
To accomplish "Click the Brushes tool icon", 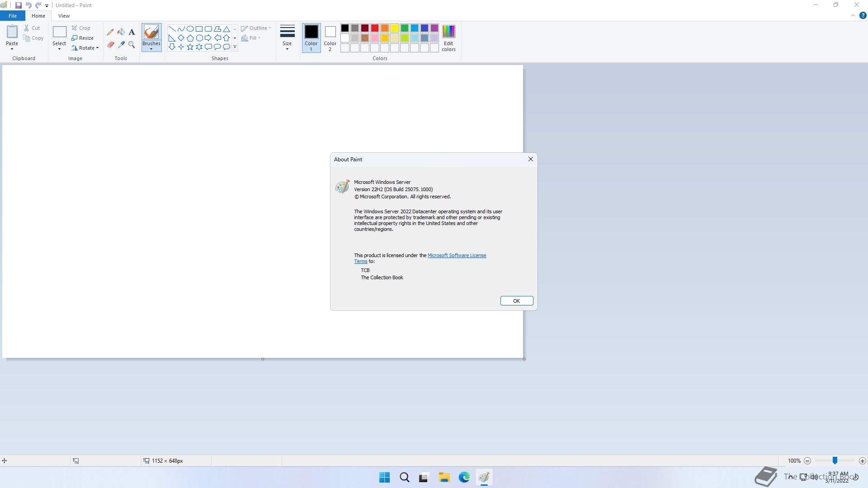I will tap(151, 32).
